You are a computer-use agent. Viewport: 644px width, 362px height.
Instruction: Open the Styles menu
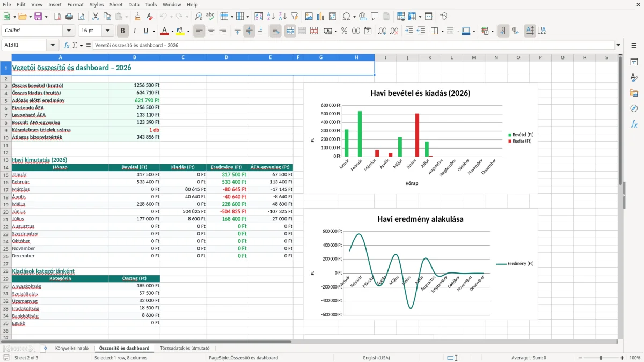tap(97, 4)
